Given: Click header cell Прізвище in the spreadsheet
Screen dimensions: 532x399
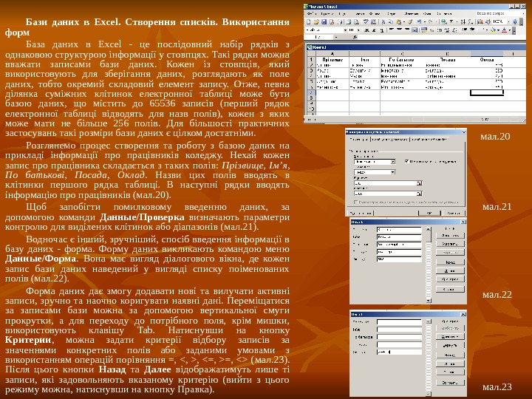Looking at the screenshot, I should [332, 60].
